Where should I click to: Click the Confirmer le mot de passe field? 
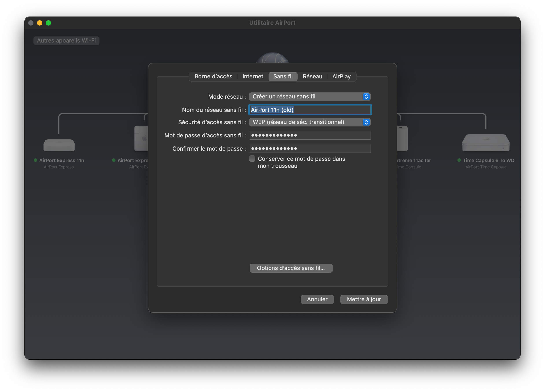[x=310, y=149]
